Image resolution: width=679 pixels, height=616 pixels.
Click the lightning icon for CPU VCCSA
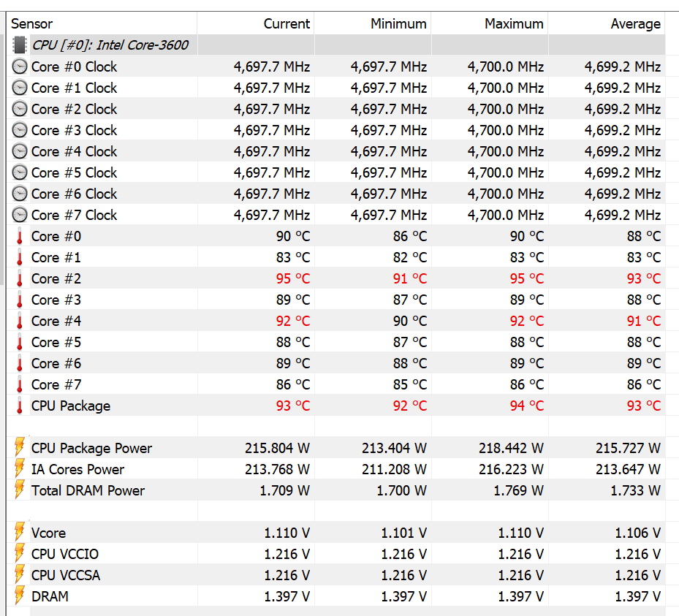coord(20,574)
